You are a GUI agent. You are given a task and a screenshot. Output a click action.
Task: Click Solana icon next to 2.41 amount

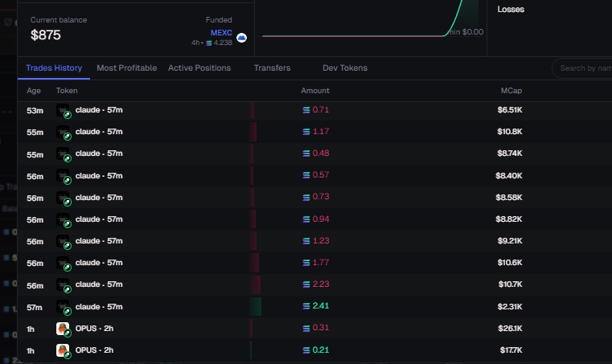click(x=306, y=306)
